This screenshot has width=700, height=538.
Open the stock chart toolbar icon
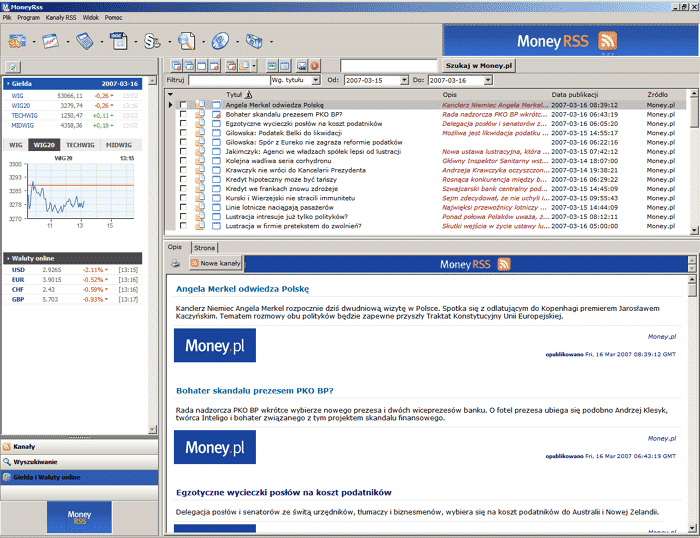click(x=51, y=41)
